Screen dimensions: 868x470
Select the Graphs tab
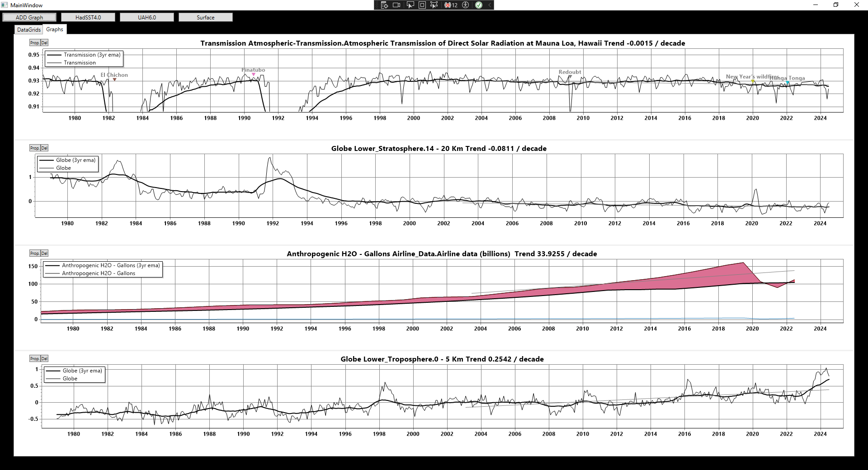click(55, 29)
